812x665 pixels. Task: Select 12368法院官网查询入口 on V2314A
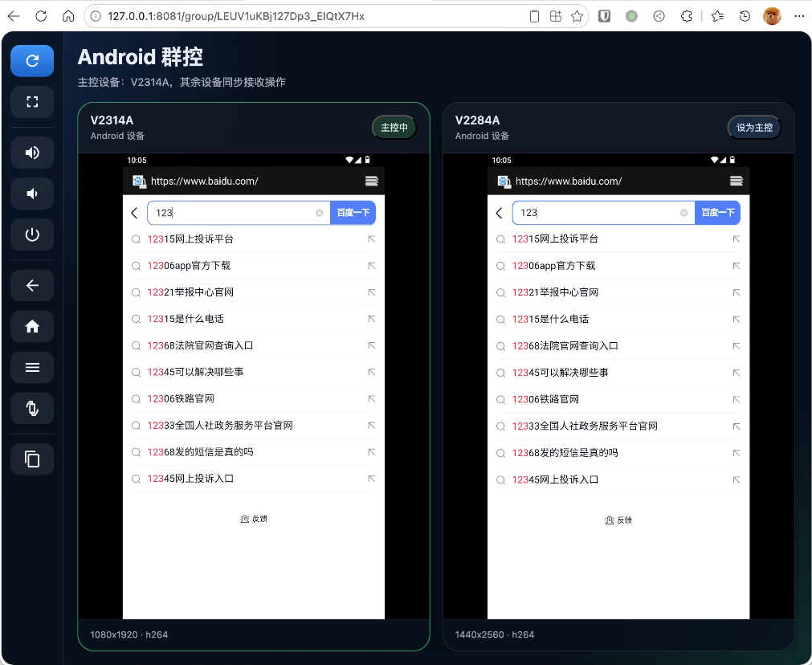254,345
